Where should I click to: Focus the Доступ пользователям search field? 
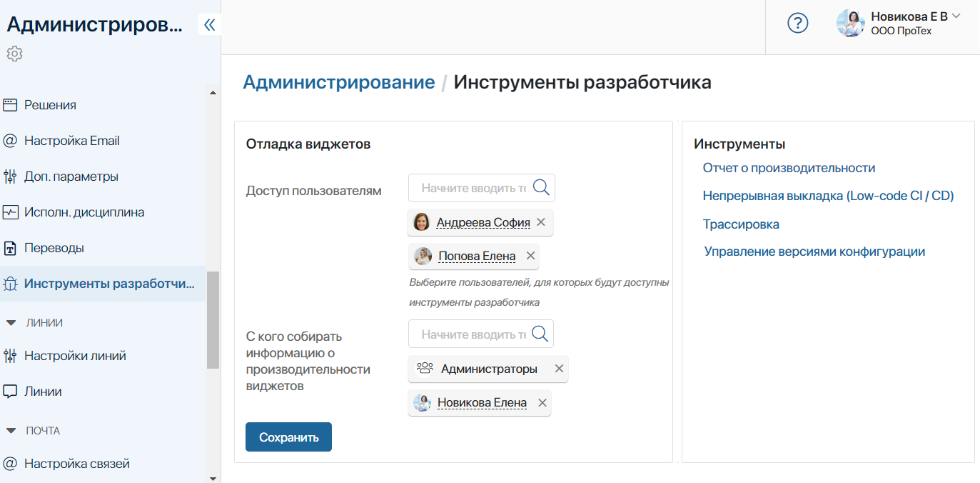click(x=481, y=188)
